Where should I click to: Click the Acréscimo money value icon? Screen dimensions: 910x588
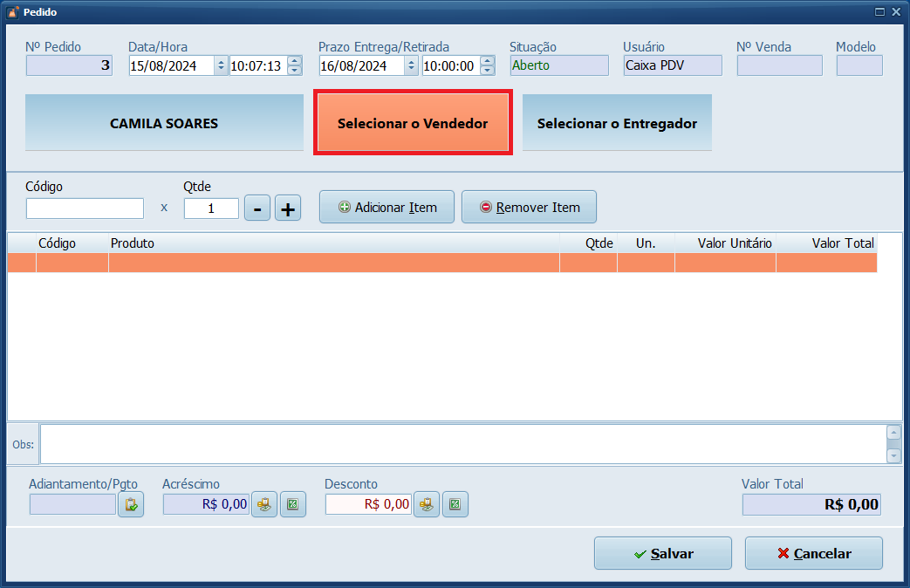coord(264,504)
